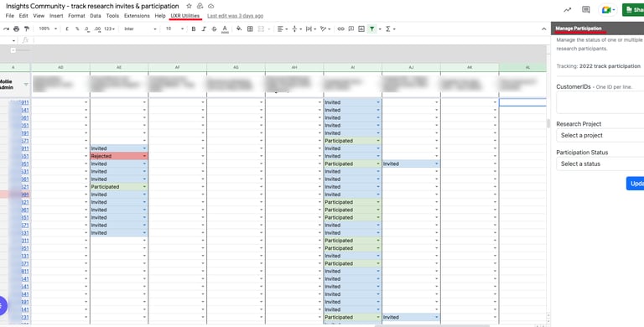Click the Insert comment icon
The width and height of the screenshot is (644, 327).
[351, 29]
